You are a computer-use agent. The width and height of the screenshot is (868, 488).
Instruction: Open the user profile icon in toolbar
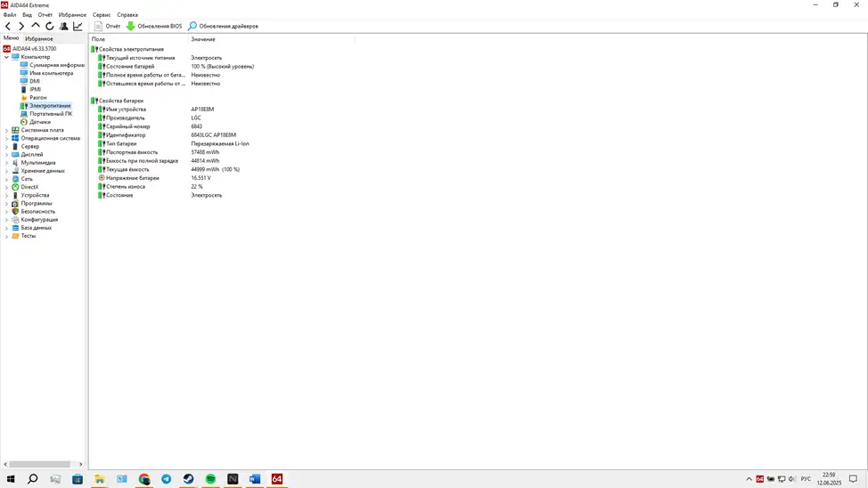(x=63, y=26)
